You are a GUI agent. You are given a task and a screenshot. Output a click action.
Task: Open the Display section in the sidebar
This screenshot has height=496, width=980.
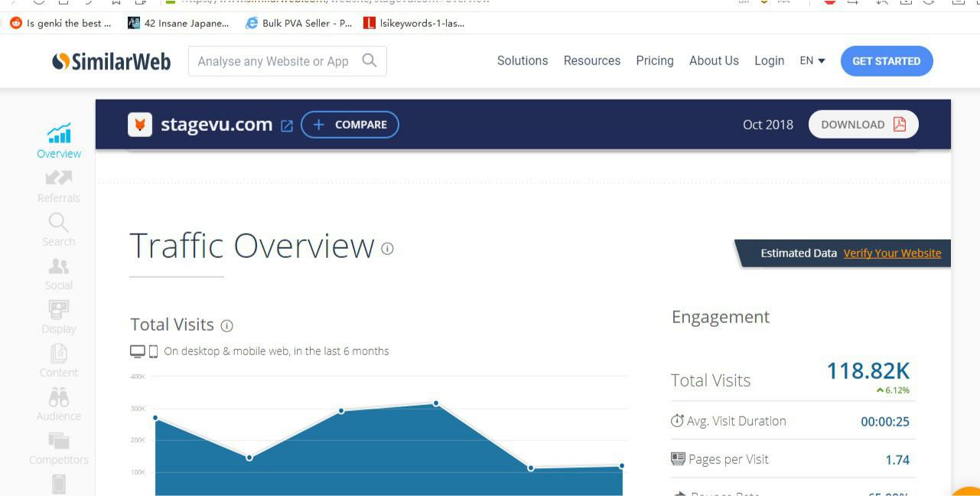click(59, 318)
